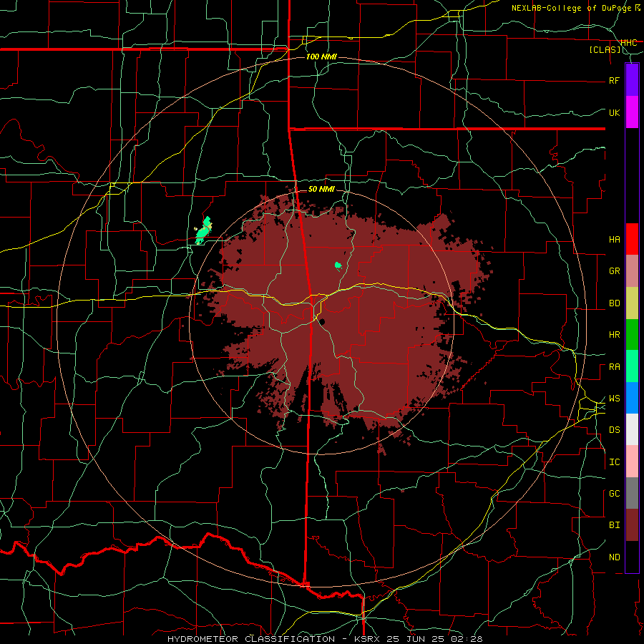
Task: Click the '100 NMI' range ring label
Action: click(321, 57)
